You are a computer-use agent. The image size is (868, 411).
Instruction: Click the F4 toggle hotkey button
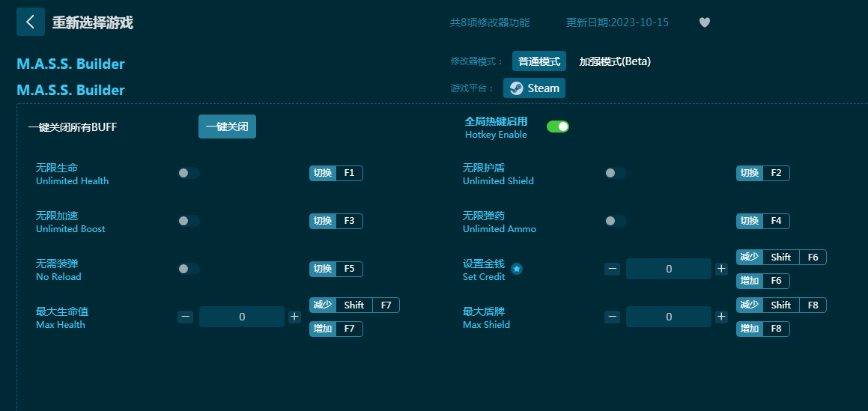[x=763, y=221]
